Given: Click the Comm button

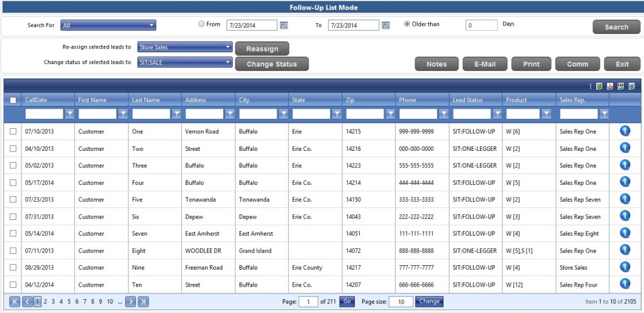Looking at the screenshot, I should 577,64.
